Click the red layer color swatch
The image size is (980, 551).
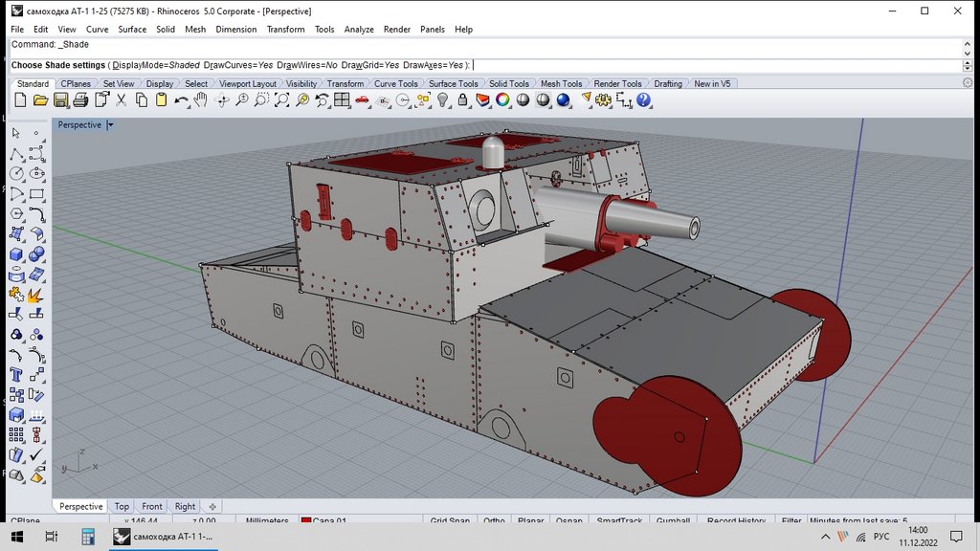point(306,521)
